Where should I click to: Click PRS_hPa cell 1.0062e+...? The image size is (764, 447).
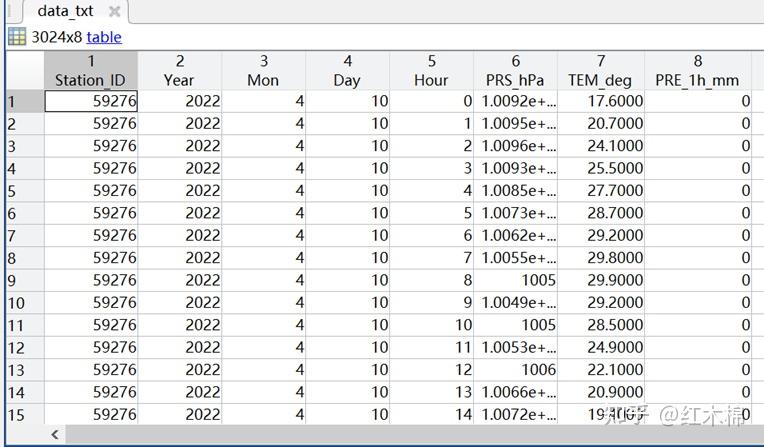516,236
